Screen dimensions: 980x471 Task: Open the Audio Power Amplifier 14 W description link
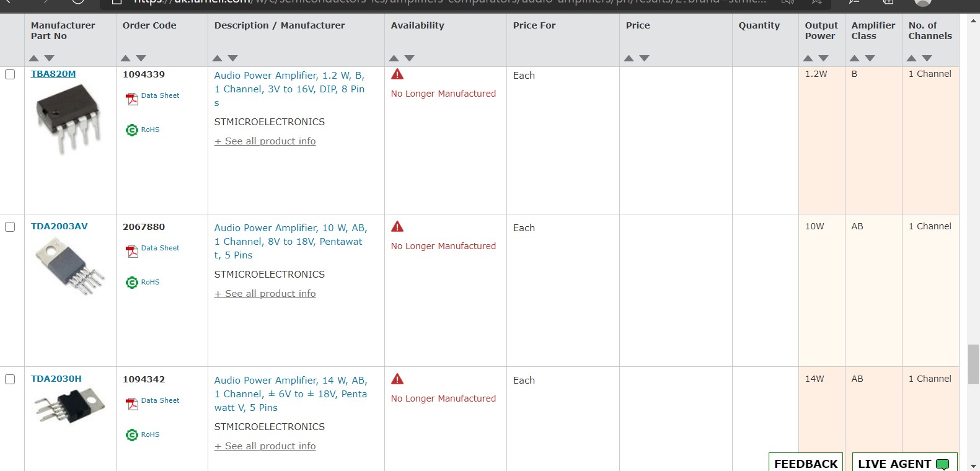(291, 394)
